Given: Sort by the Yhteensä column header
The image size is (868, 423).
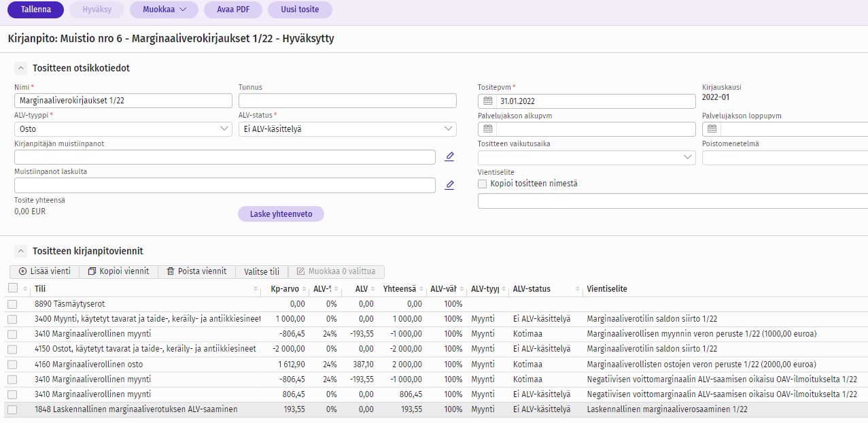Looking at the screenshot, I should tap(402, 289).
